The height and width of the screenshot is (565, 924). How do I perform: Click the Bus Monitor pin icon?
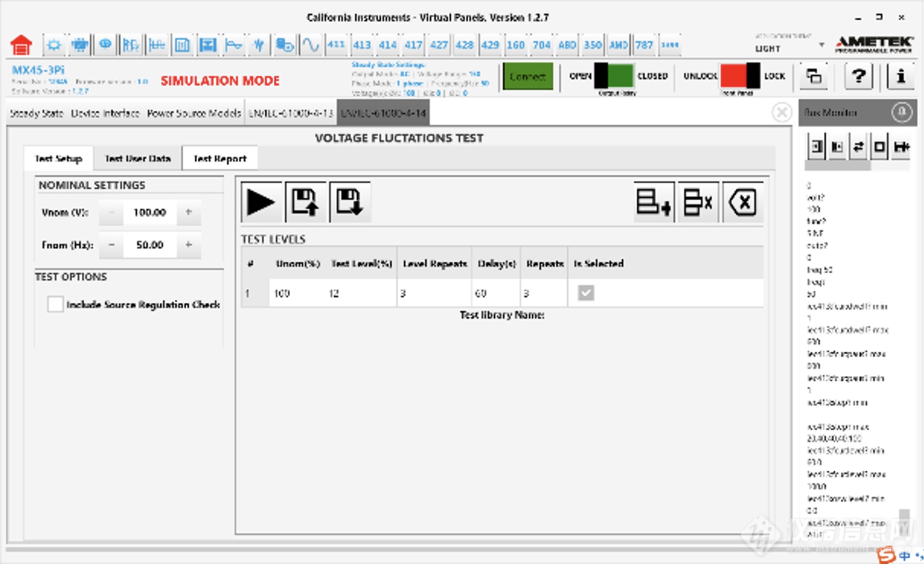(x=901, y=113)
